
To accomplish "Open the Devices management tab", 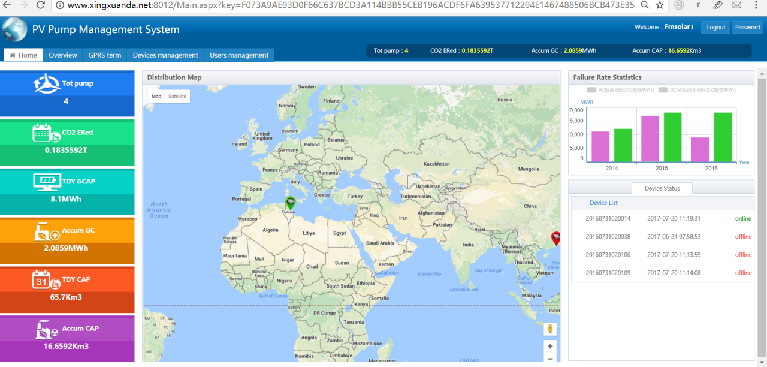I will coord(165,55).
